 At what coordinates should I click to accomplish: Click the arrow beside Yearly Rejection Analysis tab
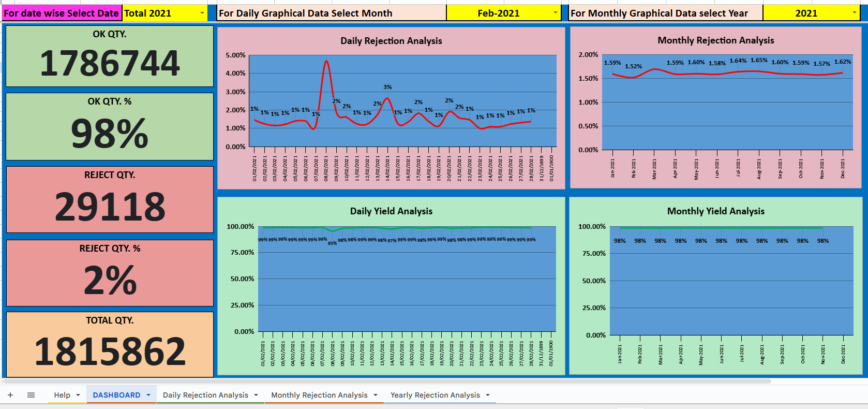pyautogui.click(x=488, y=395)
